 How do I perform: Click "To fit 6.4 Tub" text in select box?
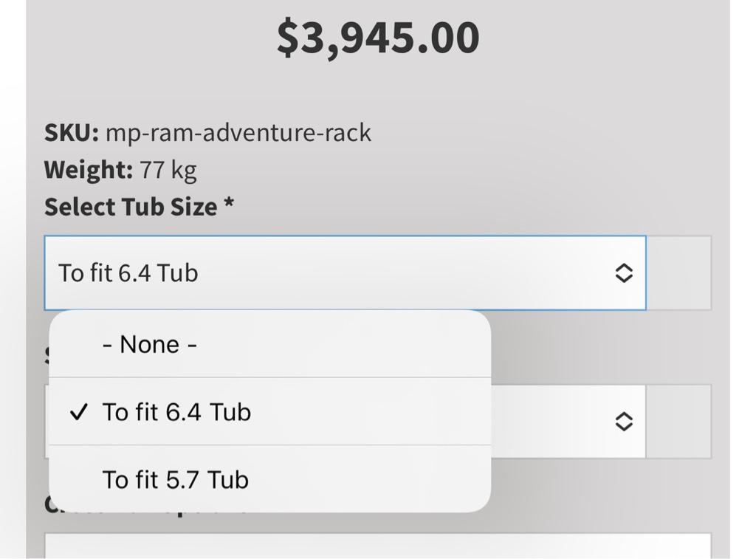(x=128, y=273)
